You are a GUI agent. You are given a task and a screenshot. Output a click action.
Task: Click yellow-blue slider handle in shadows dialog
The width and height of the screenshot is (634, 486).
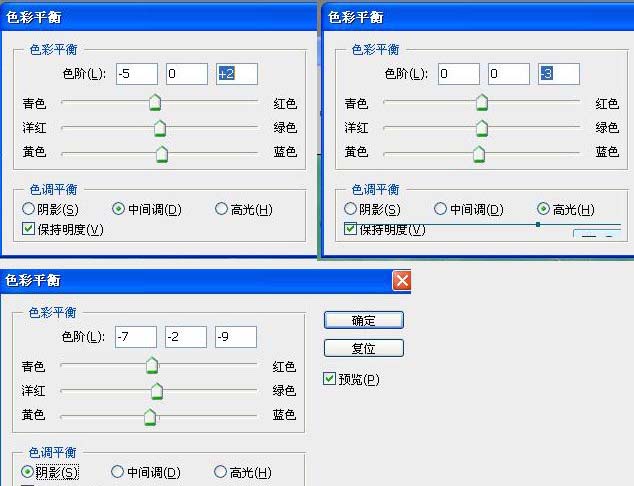(150, 417)
